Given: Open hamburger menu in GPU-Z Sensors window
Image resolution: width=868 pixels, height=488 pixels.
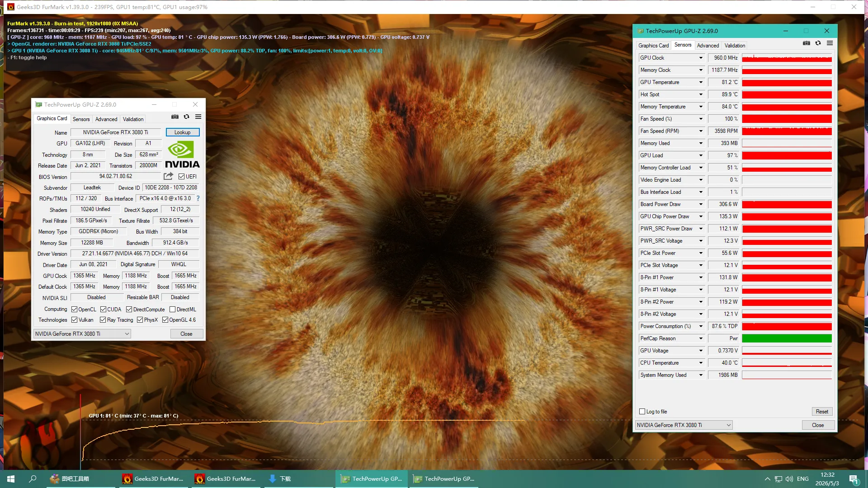Looking at the screenshot, I should 830,43.
